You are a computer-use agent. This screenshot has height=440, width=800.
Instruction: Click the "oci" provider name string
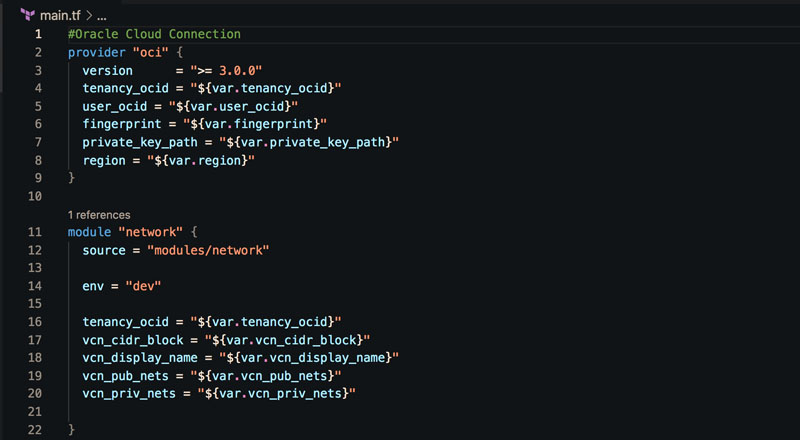click(151, 52)
